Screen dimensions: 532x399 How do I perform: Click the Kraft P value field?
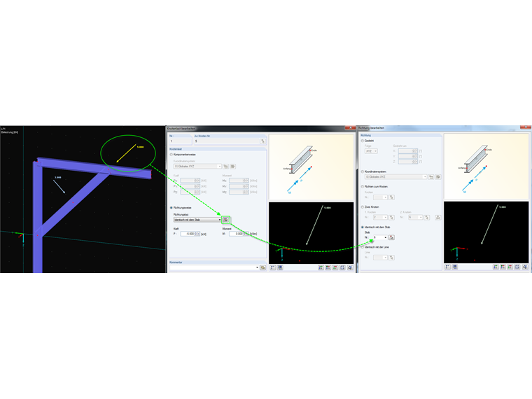click(x=188, y=234)
